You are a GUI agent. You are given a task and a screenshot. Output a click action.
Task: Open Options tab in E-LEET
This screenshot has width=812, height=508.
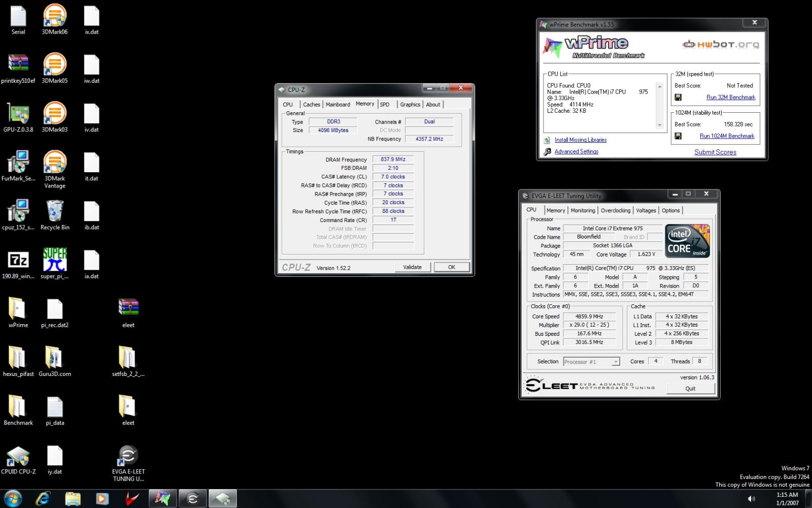pos(670,210)
